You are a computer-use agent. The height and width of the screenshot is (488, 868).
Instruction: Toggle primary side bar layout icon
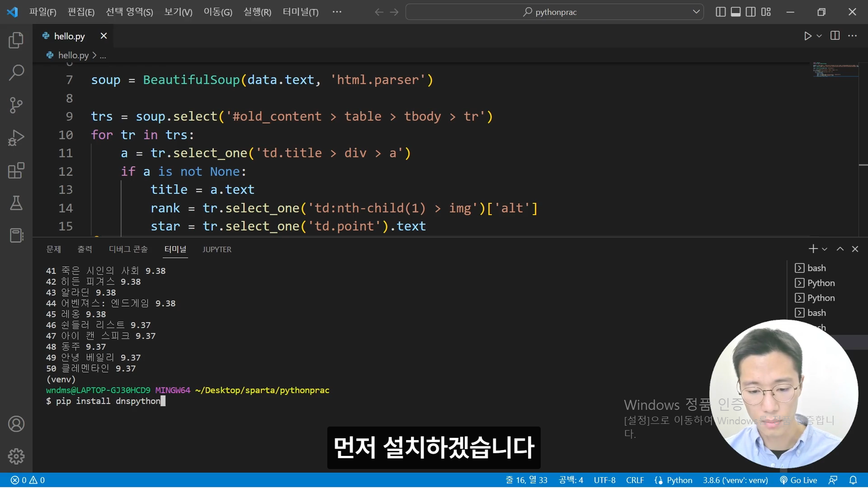tap(721, 12)
